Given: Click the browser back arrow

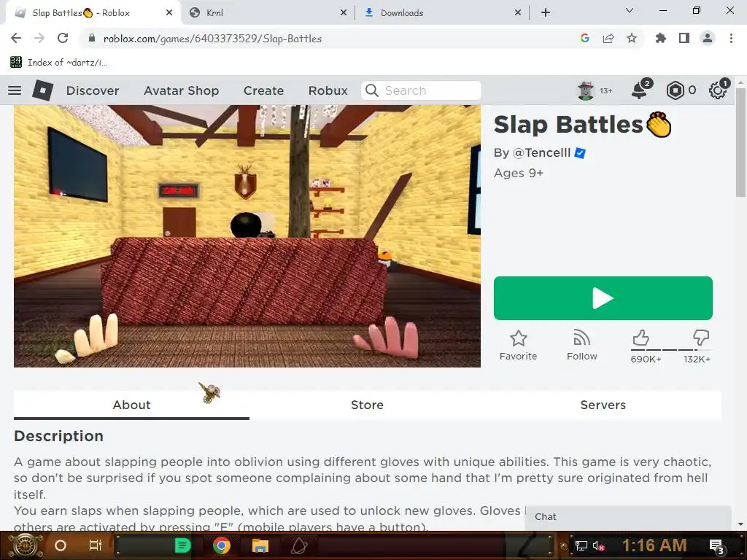Looking at the screenshot, I should pyautogui.click(x=16, y=38).
